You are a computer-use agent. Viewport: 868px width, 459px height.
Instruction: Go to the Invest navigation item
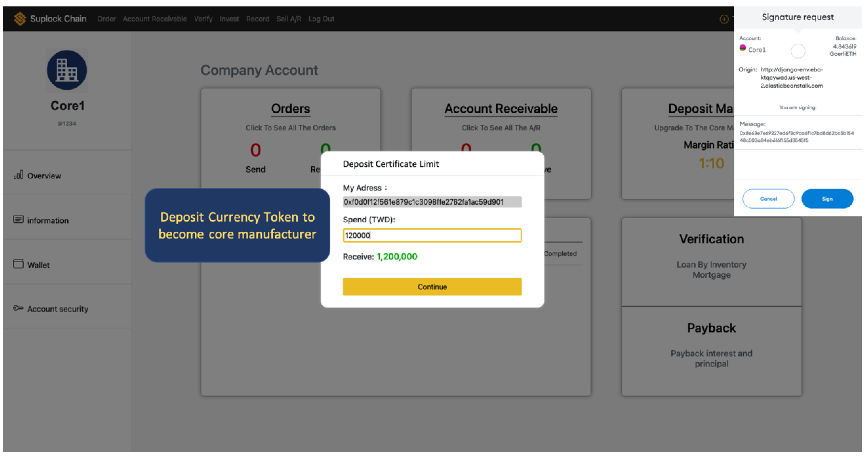[x=229, y=19]
